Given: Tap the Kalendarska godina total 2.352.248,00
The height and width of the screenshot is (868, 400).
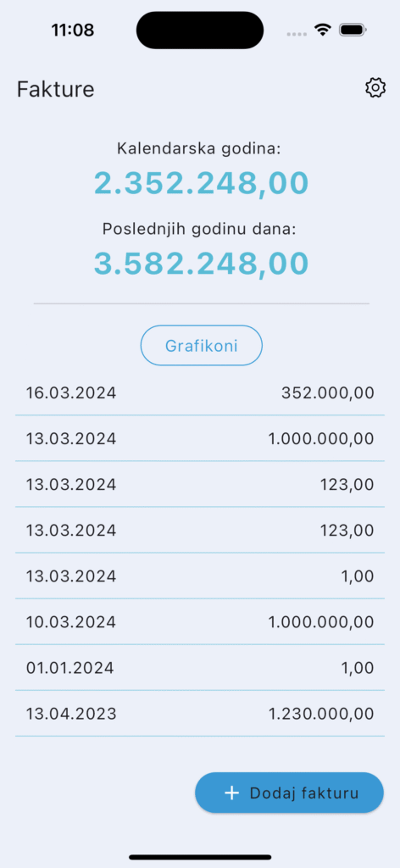Looking at the screenshot, I should point(201,183).
